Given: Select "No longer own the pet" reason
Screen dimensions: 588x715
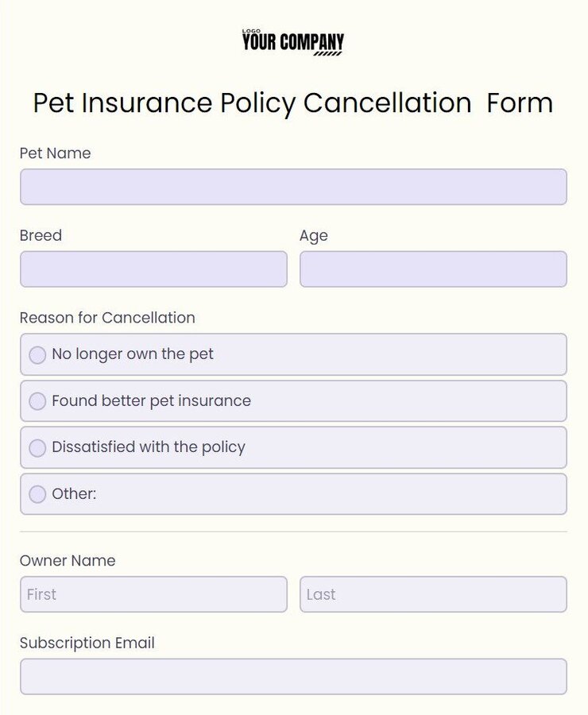Looking at the screenshot, I should point(37,354).
